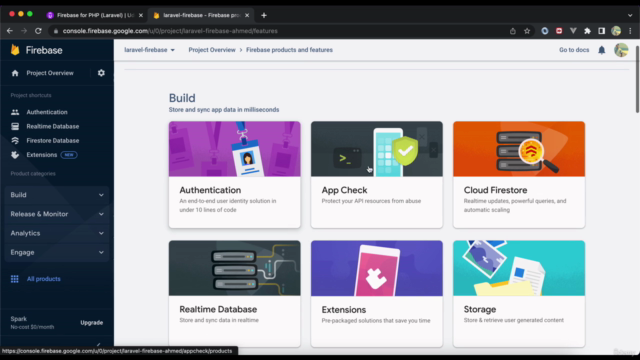Expand the Analytics category

tap(57, 233)
